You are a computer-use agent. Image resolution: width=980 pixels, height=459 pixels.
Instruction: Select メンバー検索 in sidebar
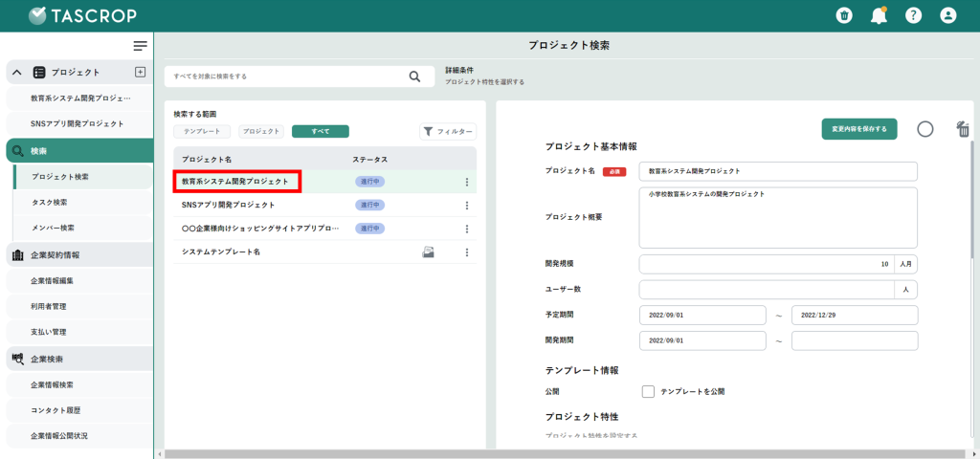tap(82, 228)
